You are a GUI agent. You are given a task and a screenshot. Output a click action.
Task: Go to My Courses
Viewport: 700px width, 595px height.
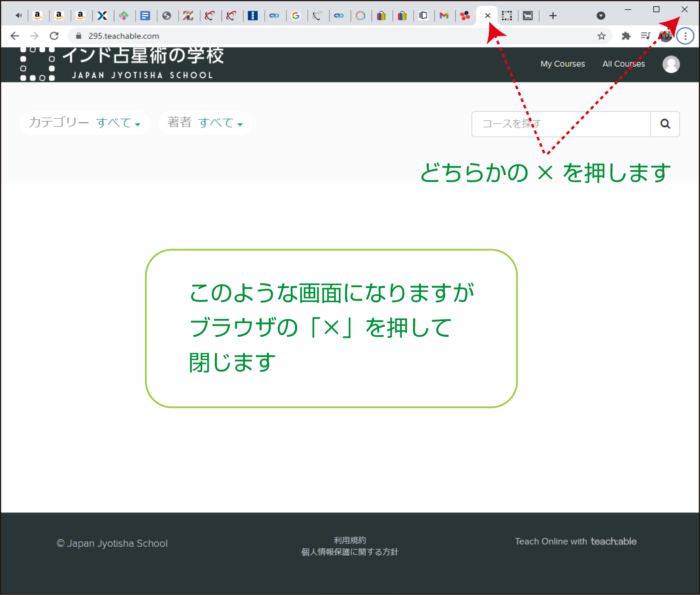pyautogui.click(x=563, y=64)
